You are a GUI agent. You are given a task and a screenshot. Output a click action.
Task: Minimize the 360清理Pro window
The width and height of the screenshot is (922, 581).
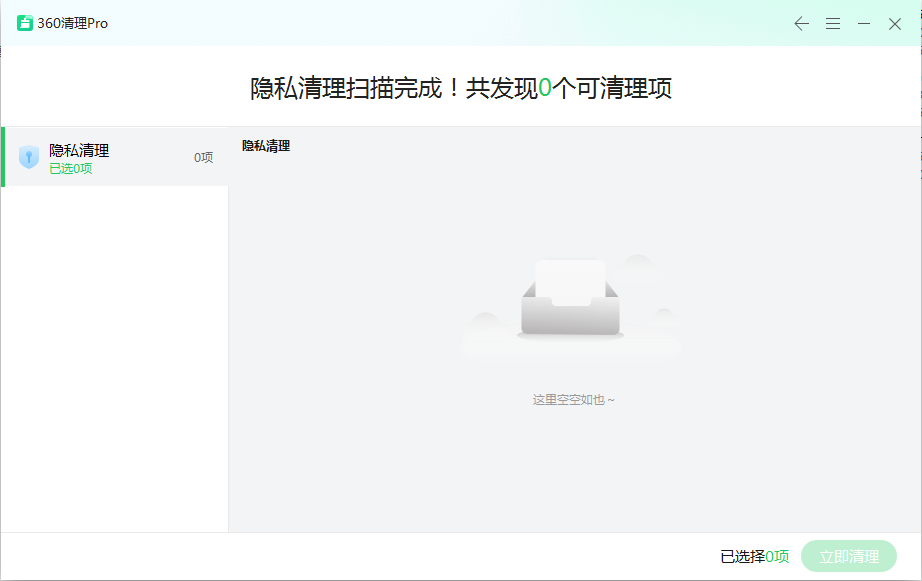click(864, 24)
